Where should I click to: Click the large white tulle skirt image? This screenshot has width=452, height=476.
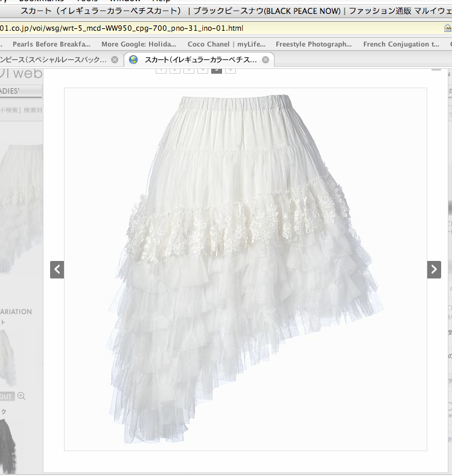click(245, 269)
